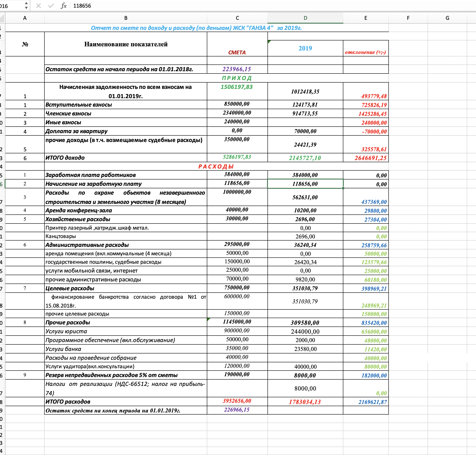Click the cancel entry X icon
This screenshot has height=455, width=476.
coord(38,5)
